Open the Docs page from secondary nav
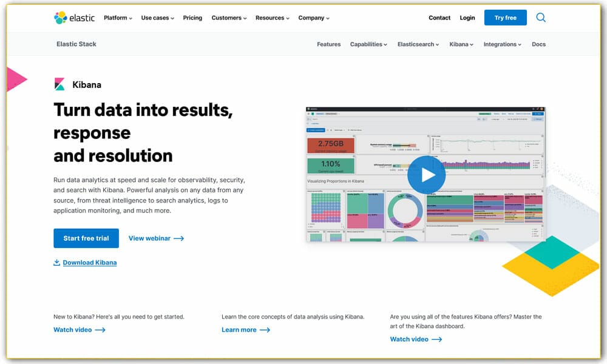The width and height of the screenshot is (607, 364). (538, 44)
